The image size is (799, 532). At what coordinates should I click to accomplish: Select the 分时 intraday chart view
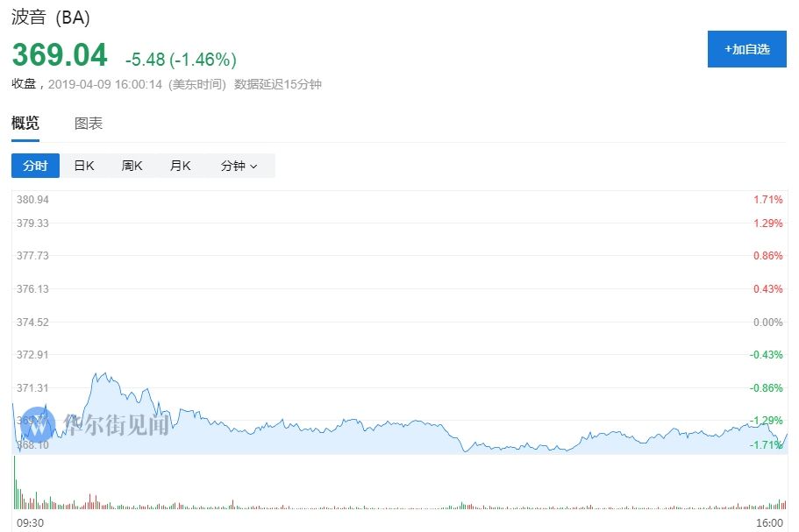click(35, 166)
